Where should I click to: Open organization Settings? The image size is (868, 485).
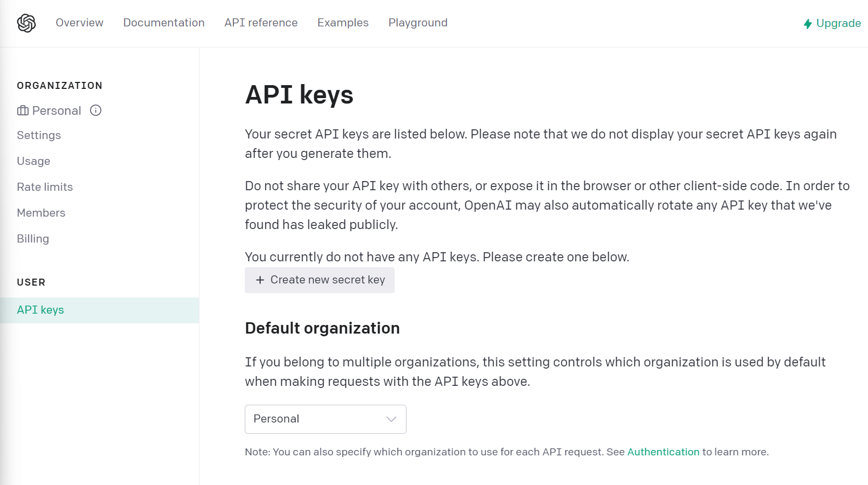[39, 135]
